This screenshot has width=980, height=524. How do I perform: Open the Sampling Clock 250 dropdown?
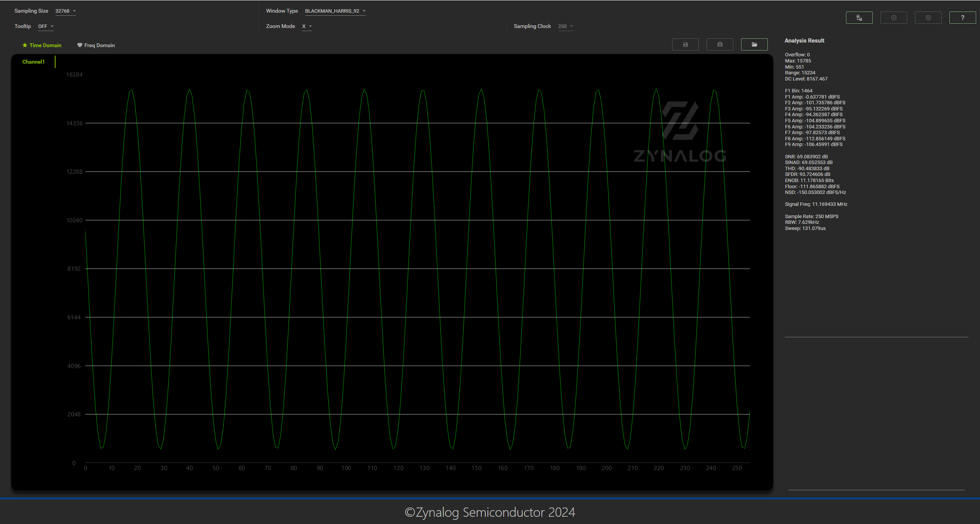pyautogui.click(x=565, y=26)
